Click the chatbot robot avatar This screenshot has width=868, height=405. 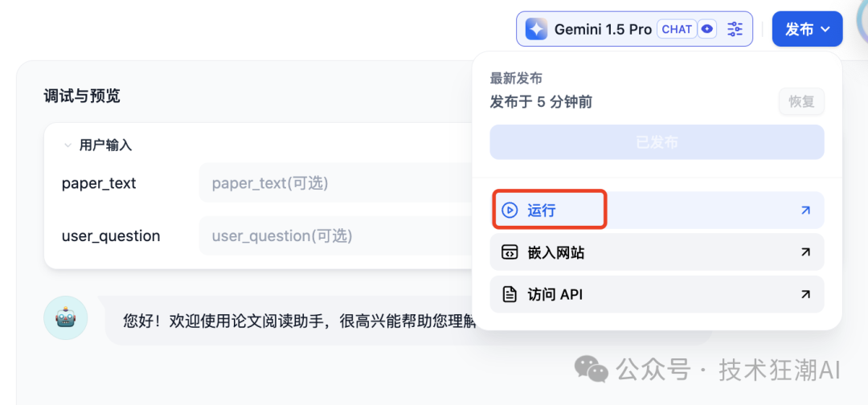click(65, 317)
